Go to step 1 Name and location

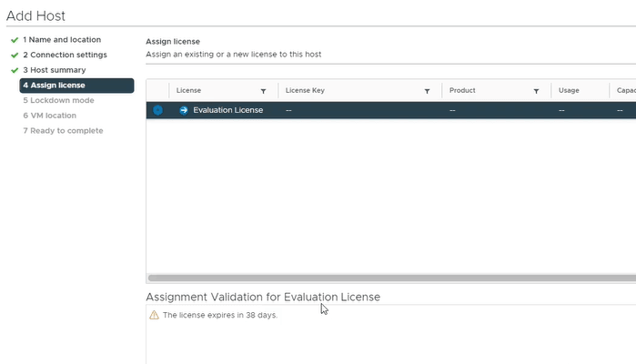coord(62,40)
